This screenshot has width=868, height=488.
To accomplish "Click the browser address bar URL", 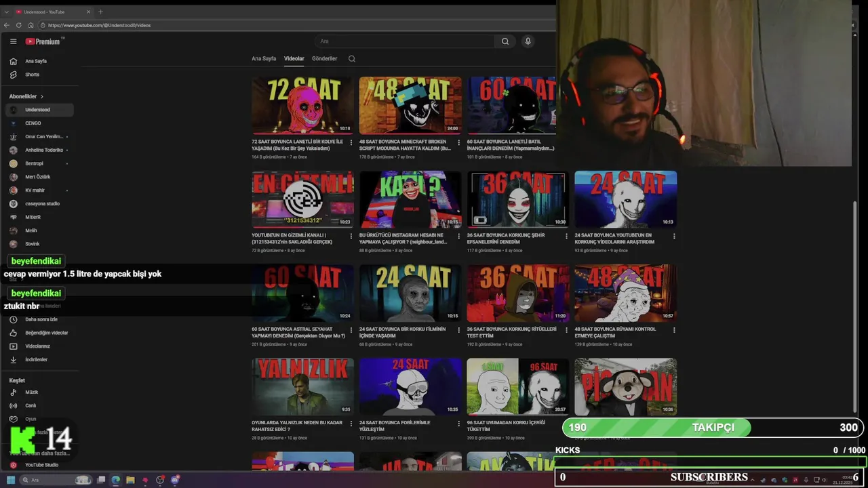I will [99, 25].
